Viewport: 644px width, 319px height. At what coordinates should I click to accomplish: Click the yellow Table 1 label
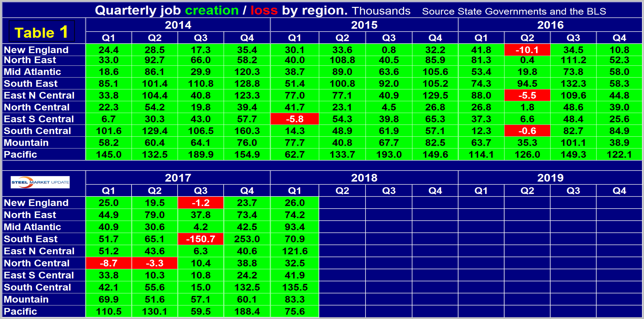[x=42, y=32]
